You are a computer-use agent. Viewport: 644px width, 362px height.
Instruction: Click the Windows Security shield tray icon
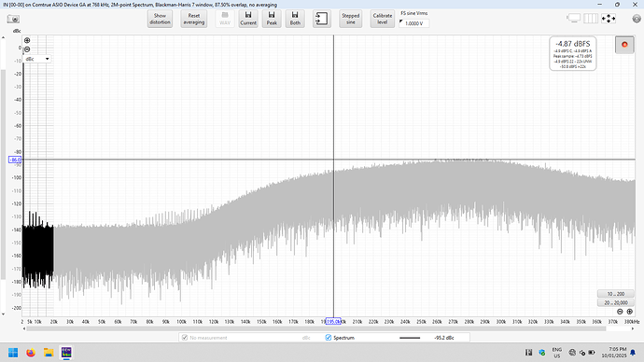click(x=541, y=353)
